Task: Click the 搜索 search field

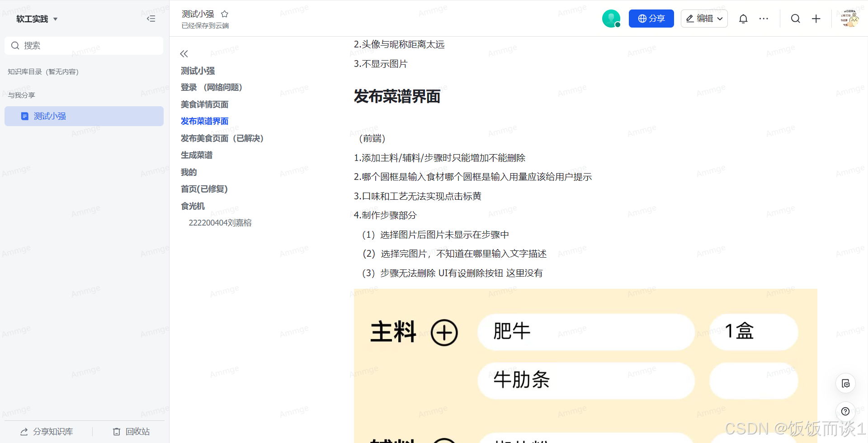Action: tap(84, 46)
